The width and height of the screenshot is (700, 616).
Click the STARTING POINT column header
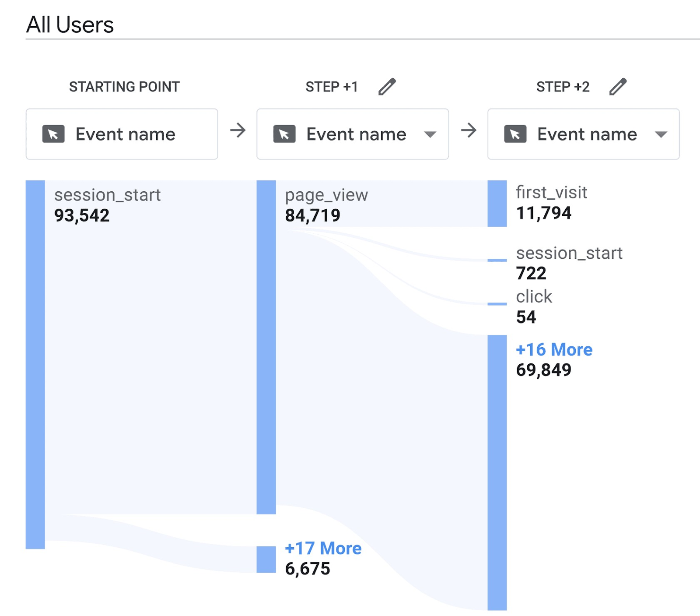(124, 87)
